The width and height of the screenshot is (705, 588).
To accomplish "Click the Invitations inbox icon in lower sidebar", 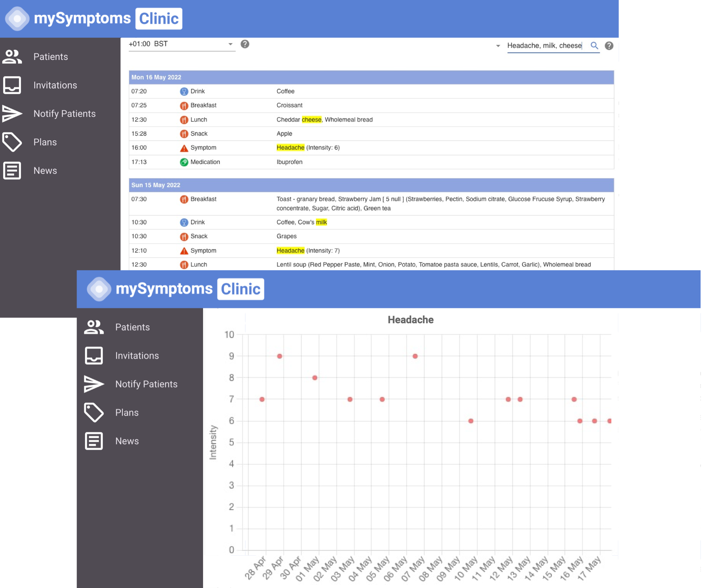I will [x=94, y=356].
